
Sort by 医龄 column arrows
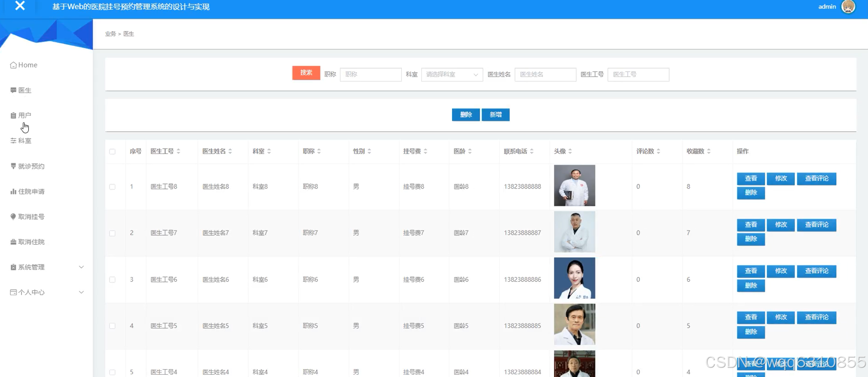469,151
